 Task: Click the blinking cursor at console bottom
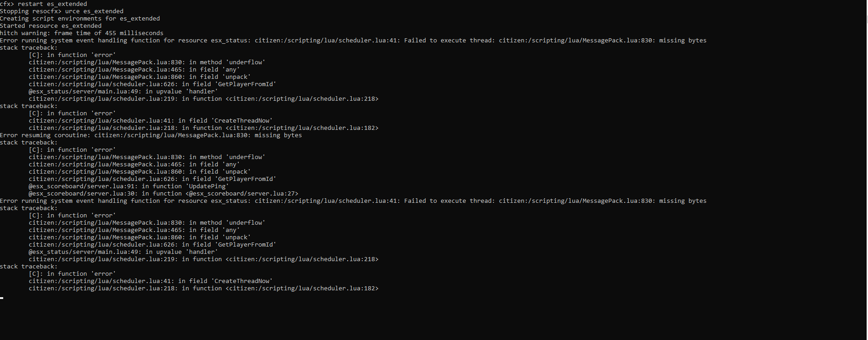[2, 298]
